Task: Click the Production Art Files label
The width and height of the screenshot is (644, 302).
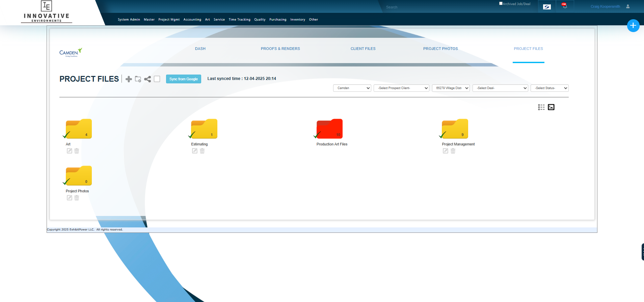Action: [x=332, y=144]
